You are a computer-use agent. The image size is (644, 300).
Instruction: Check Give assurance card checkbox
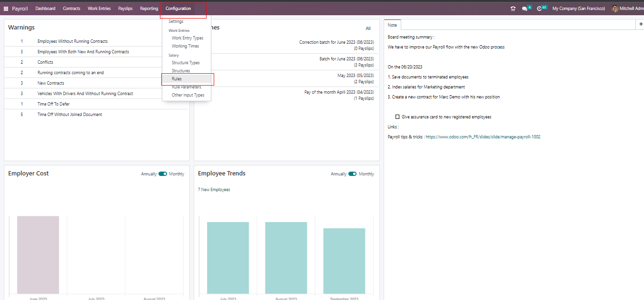tap(397, 116)
